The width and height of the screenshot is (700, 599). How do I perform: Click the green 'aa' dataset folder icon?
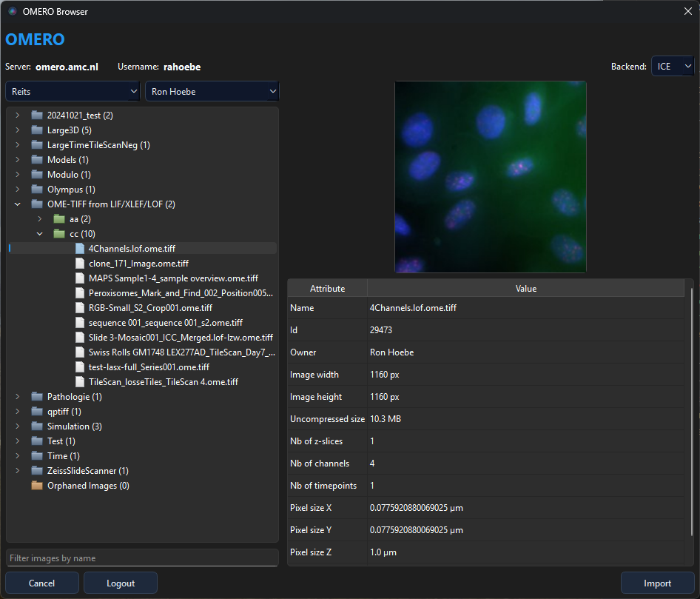click(59, 219)
